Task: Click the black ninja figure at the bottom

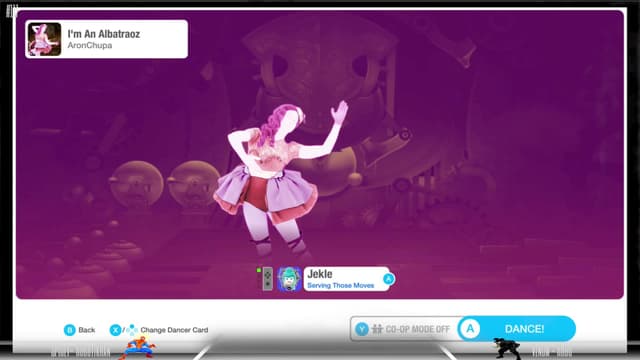Action: pyautogui.click(x=507, y=348)
